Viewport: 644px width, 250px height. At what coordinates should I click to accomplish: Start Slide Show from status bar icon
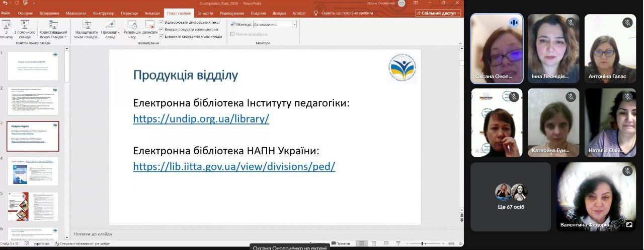(x=397, y=243)
